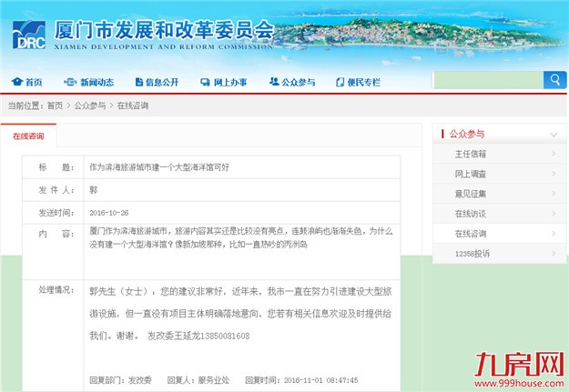The width and height of the screenshot is (569, 392).
Task: Click the DRC logo in the header
Action: point(29,35)
